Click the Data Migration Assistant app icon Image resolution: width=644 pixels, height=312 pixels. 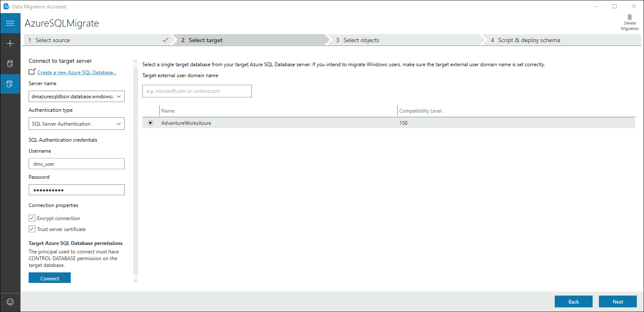tap(7, 6)
